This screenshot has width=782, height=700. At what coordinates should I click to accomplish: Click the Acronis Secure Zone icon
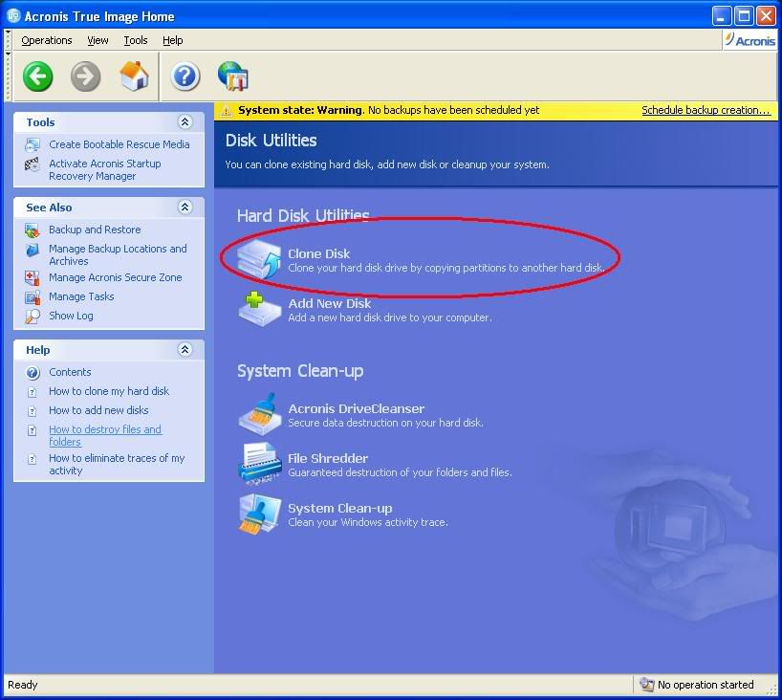coord(33,278)
